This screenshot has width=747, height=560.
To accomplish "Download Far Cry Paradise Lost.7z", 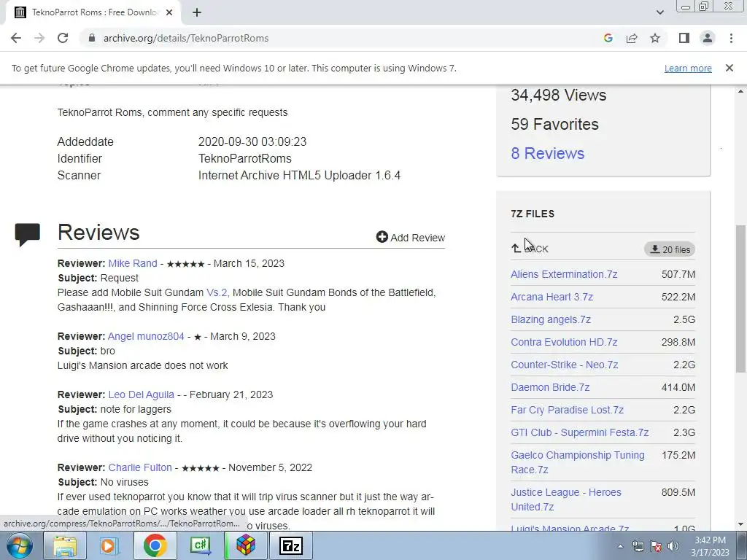I will [567, 410].
